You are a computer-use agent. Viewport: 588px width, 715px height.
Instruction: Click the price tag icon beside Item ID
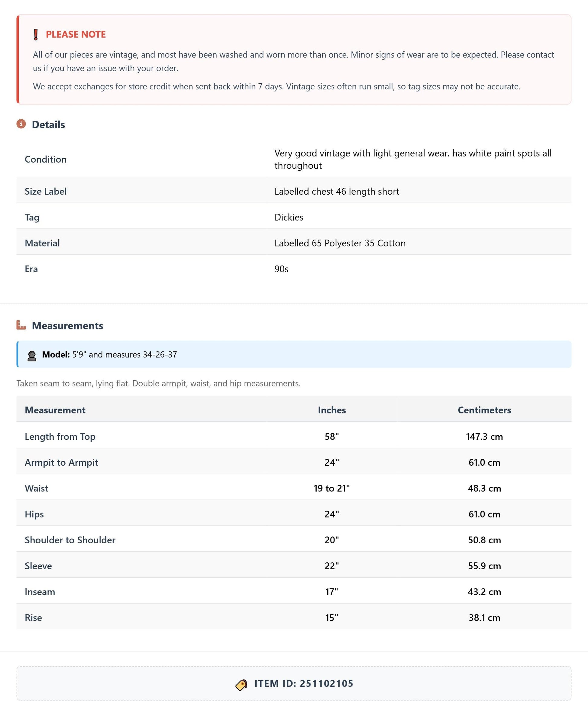pos(241,685)
